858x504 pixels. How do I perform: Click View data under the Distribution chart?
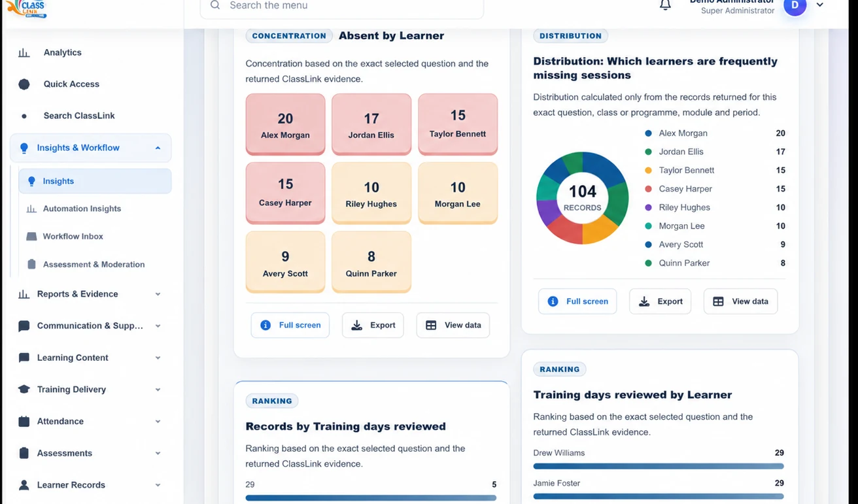[x=741, y=301]
